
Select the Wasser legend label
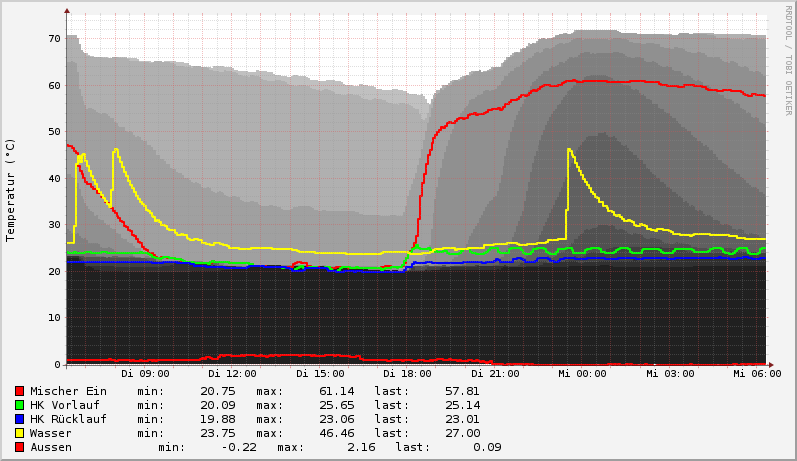(x=51, y=433)
